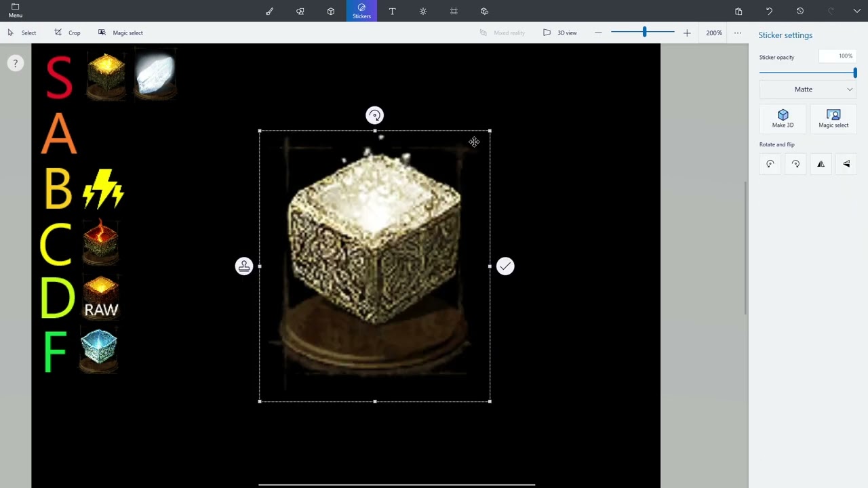Click the red S tier letter
Image resolution: width=868 pixels, height=488 pixels.
[59, 79]
